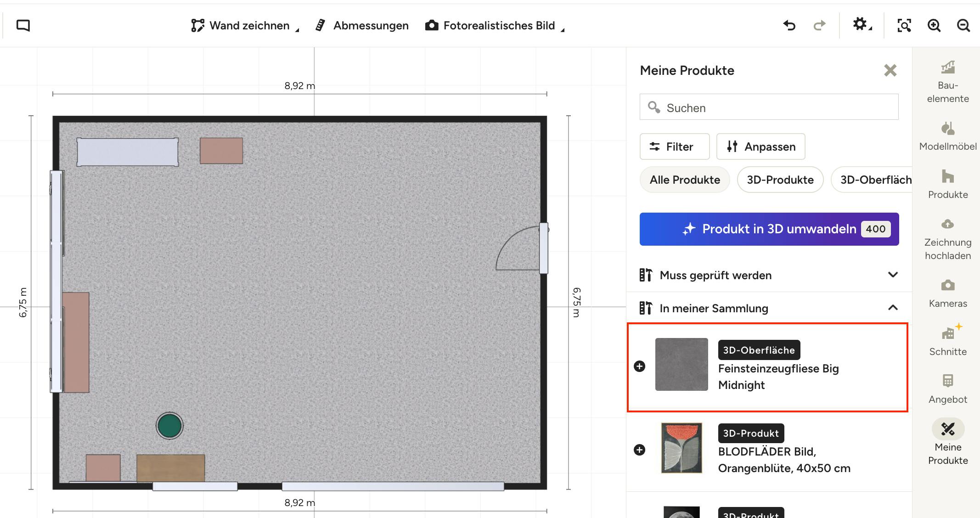Select the left 6,75 m dimension label
This screenshot has height=518, width=980.
[x=23, y=303]
